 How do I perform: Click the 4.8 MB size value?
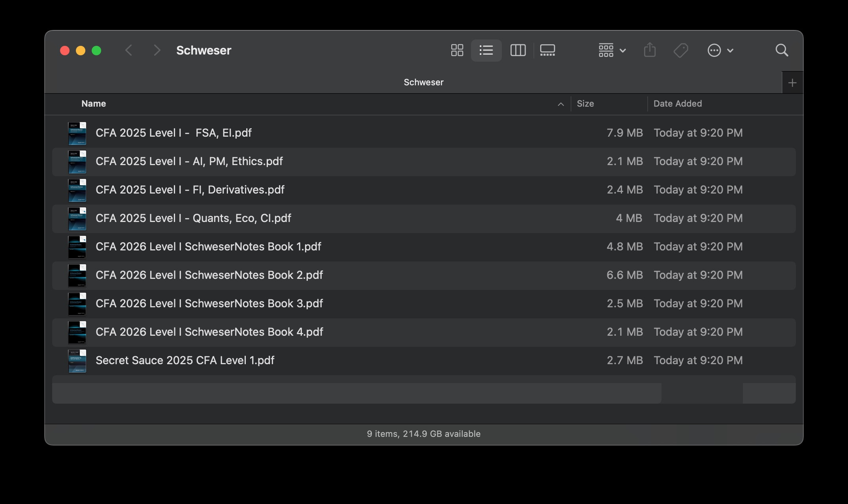pos(625,246)
